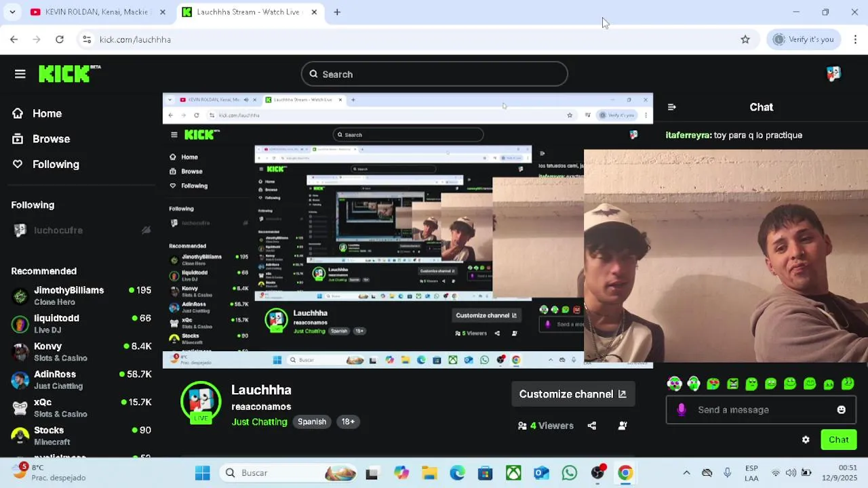868x488 pixels.
Task: Go back in browser
Action: point(14,39)
